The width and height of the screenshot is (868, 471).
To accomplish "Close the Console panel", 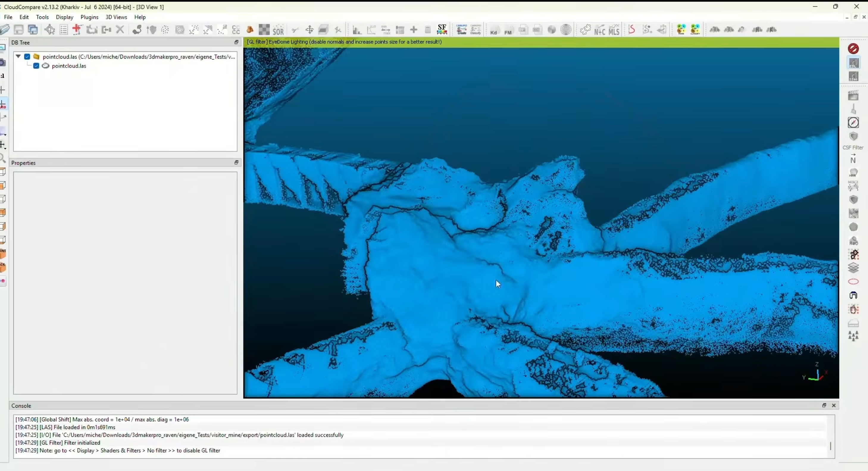I will pyautogui.click(x=833, y=405).
